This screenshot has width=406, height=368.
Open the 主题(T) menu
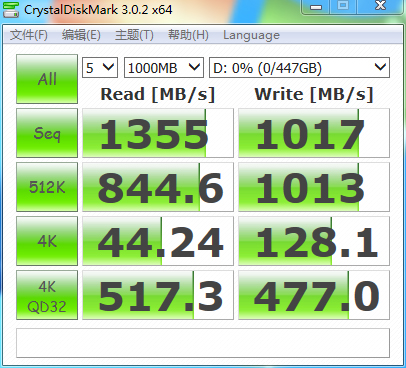point(134,35)
